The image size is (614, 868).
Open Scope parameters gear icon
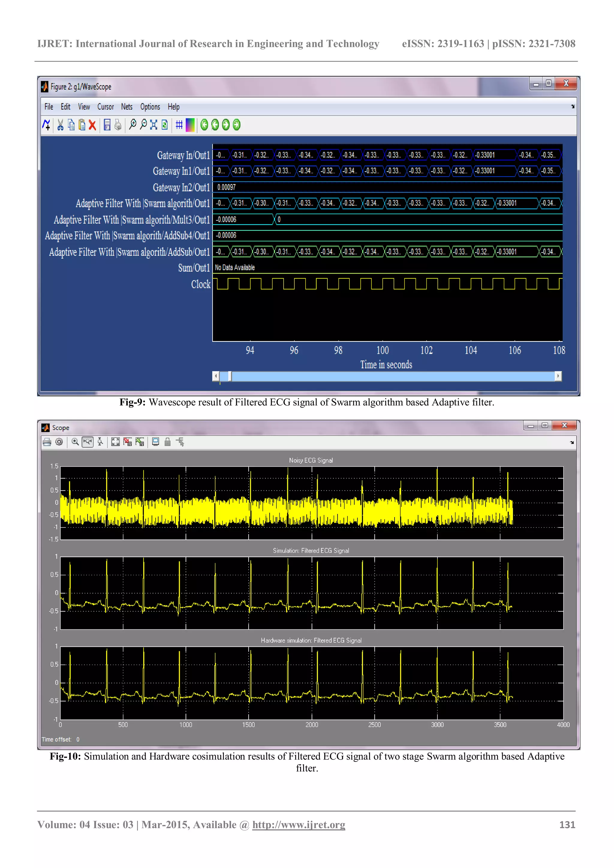coord(59,442)
